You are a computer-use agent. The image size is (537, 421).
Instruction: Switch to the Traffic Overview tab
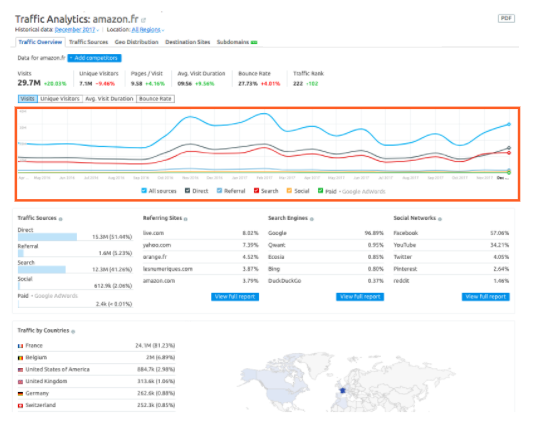[x=40, y=42]
